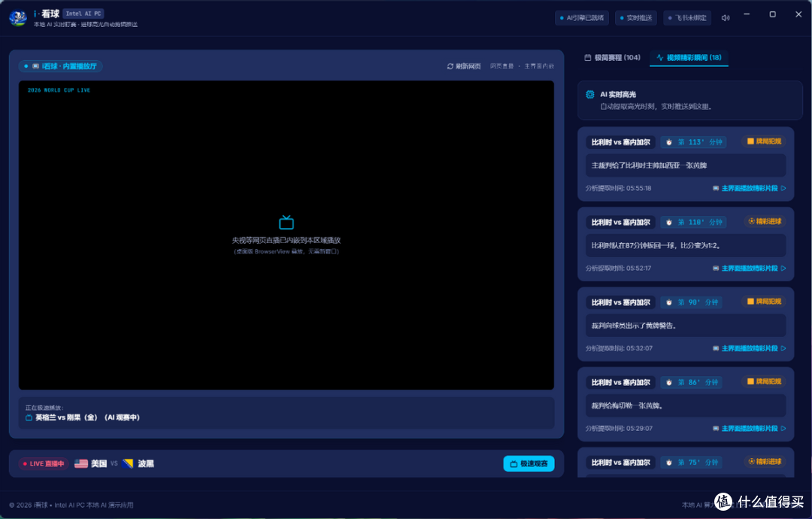The image size is (812, 519).
Task: Click the 分析提取时间: 05:32:07 timestamp
Action: (619, 348)
